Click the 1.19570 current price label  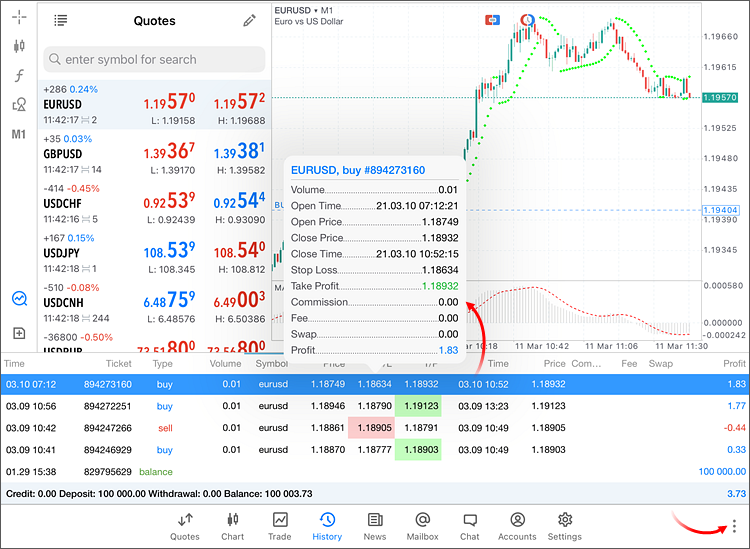click(720, 97)
